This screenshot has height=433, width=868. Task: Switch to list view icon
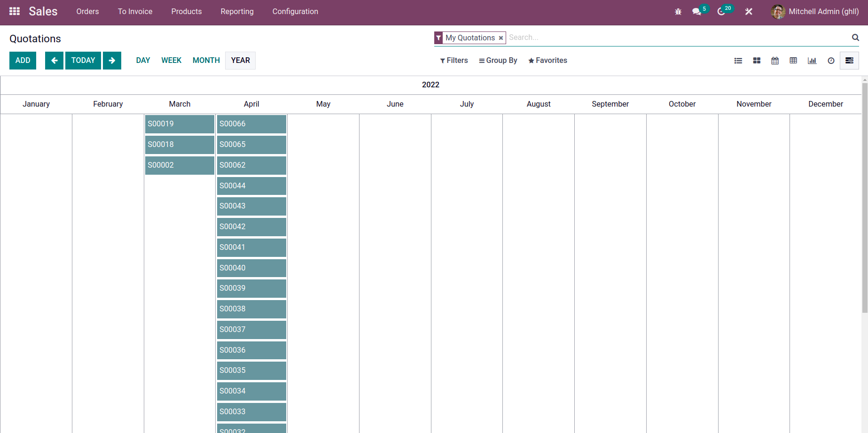(x=738, y=61)
